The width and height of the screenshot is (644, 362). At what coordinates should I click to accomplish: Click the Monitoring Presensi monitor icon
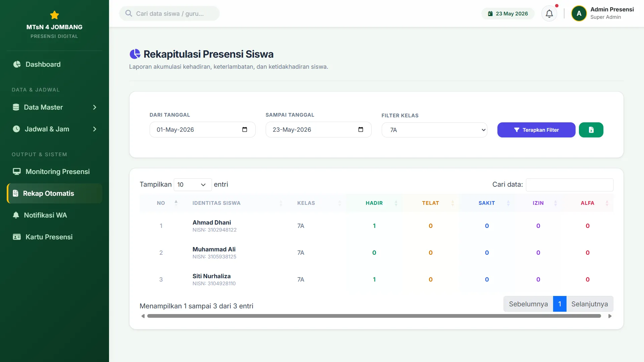[x=17, y=172]
